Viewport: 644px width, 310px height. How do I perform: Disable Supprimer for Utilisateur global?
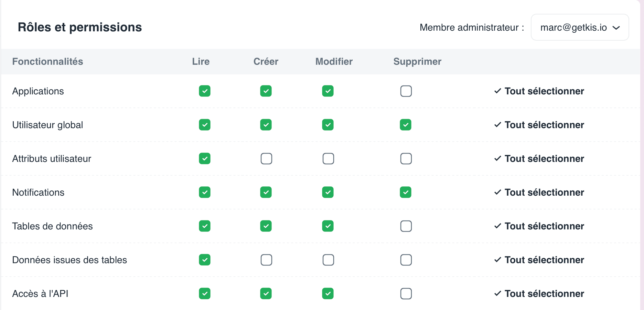[x=406, y=125]
